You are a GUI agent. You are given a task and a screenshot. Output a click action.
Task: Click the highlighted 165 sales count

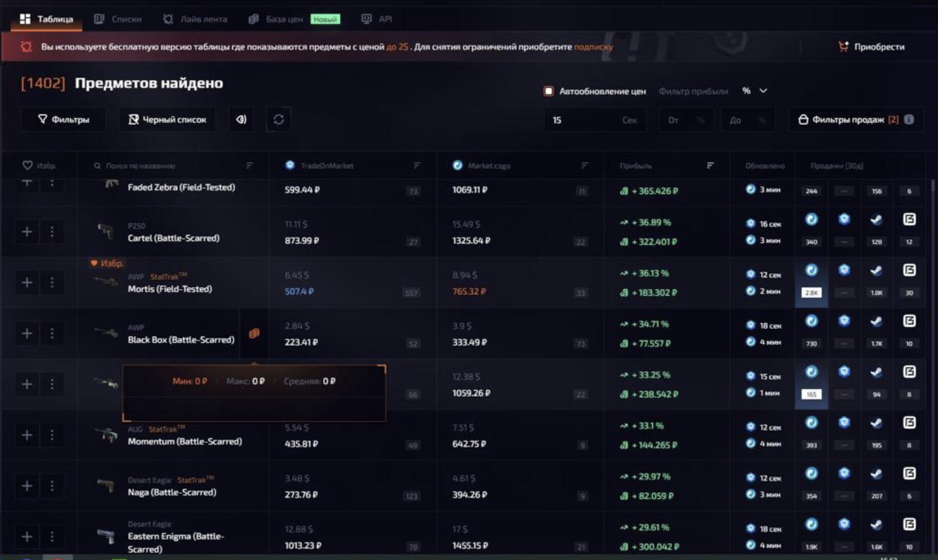click(x=812, y=394)
